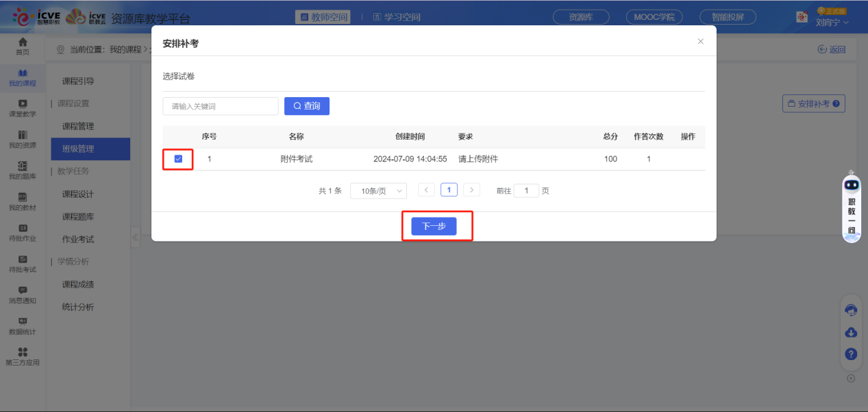Click the 查询 search button

point(306,105)
